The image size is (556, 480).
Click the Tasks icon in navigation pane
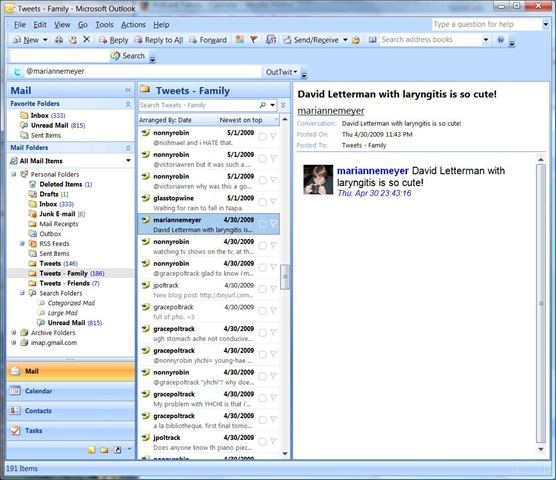pyautogui.click(x=15, y=430)
